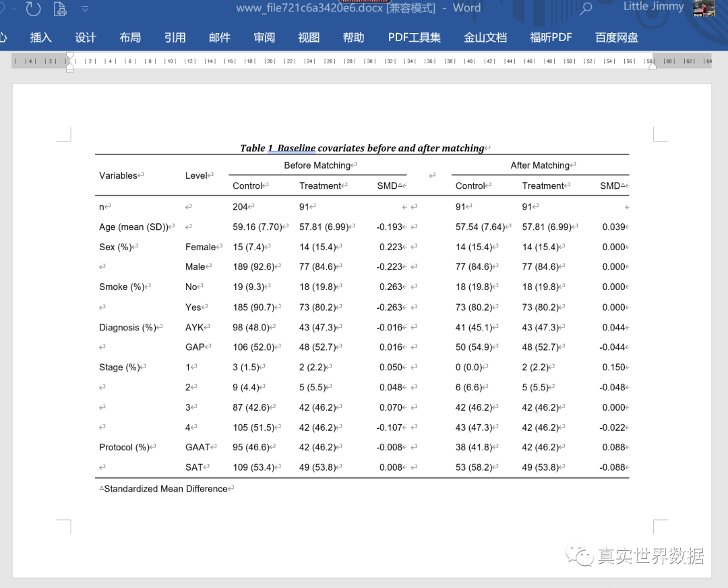Image resolution: width=728 pixels, height=588 pixels.
Task: Open the 百度网盘 ribbon tab
Action: 617,38
